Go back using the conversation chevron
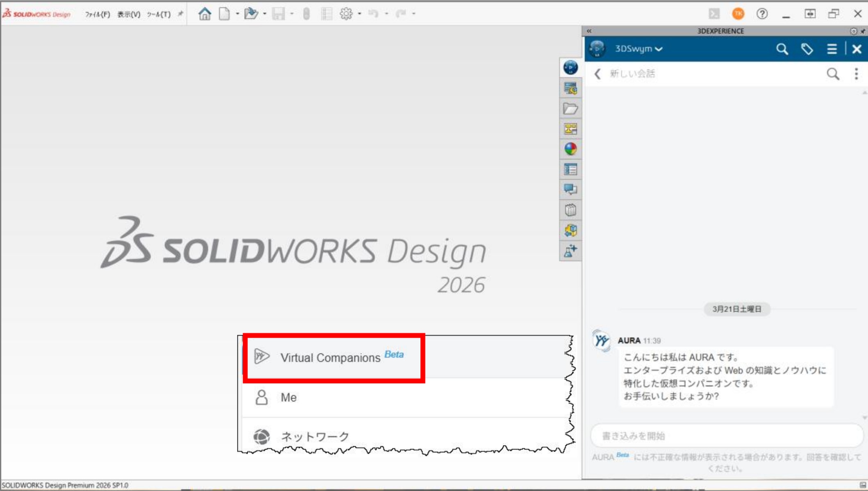868x491 pixels. (x=598, y=74)
